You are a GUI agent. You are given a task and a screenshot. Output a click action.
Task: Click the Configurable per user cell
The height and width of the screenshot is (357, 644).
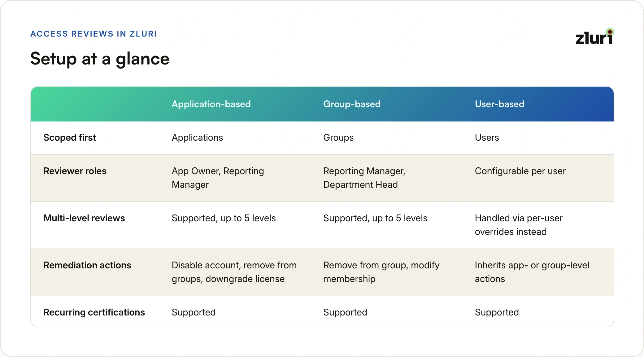point(520,171)
